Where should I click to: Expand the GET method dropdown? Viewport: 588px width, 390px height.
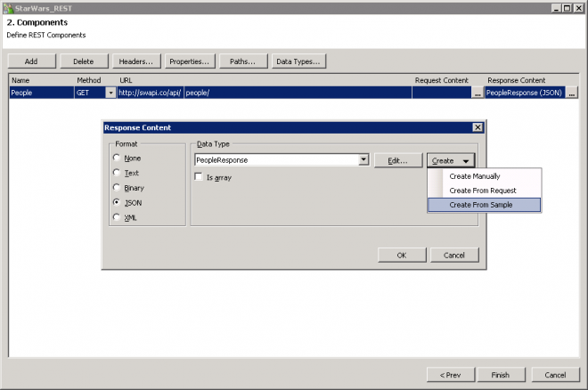(x=110, y=93)
